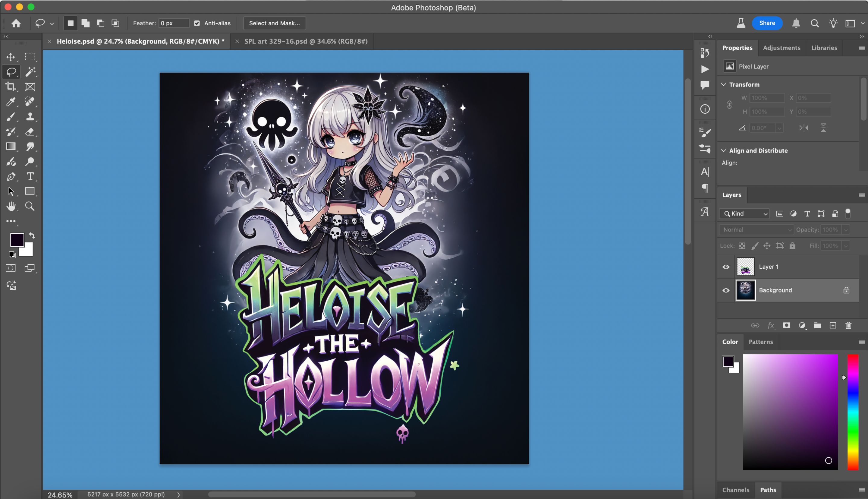Viewport: 868px width, 499px height.
Task: Select the Crop tool
Action: [x=11, y=87]
